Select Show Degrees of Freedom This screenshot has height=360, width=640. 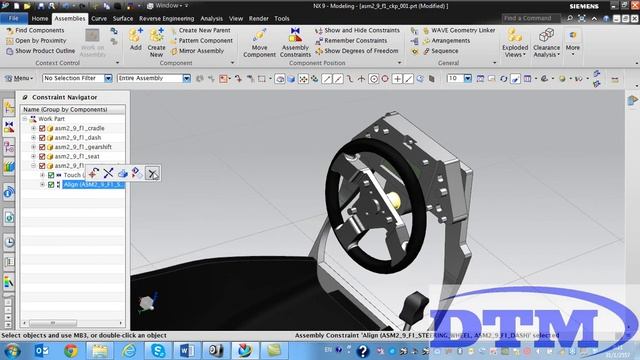pyautogui.click(x=357, y=51)
